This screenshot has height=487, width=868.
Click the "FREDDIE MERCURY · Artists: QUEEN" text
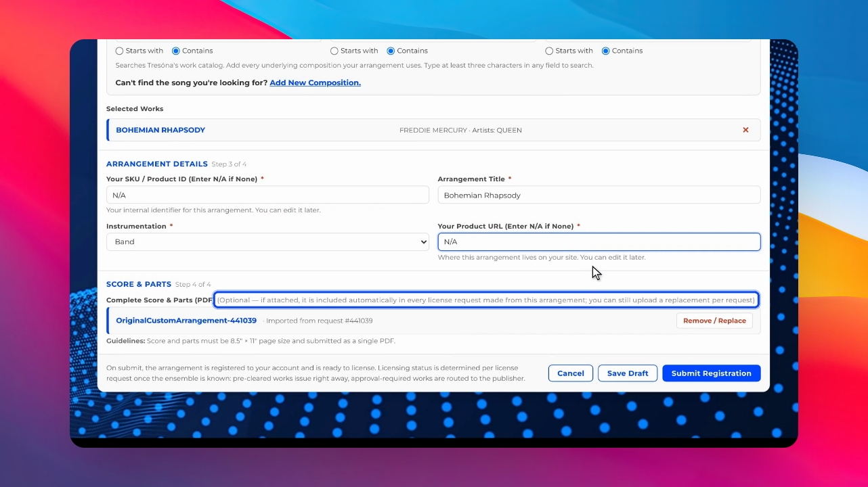point(460,130)
